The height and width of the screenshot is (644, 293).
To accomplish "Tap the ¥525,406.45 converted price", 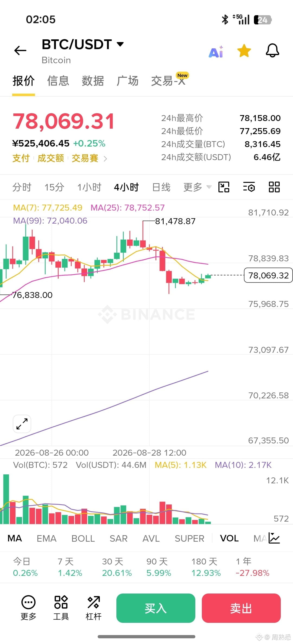I will pyautogui.click(x=41, y=143).
